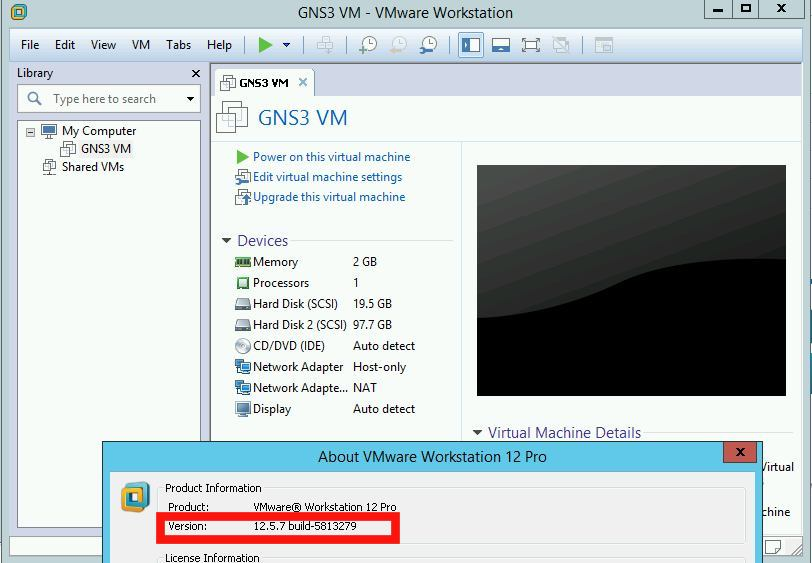Click the Host-only Network Adapter icon
Image resolution: width=812 pixels, height=563 pixels.
point(242,367)
